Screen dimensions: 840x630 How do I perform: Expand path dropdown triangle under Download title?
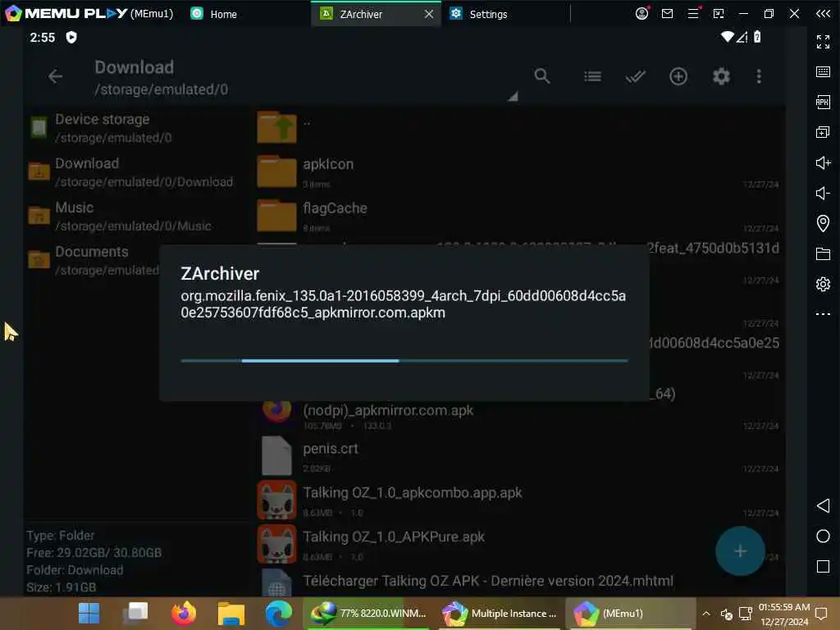tap(513, 97)
